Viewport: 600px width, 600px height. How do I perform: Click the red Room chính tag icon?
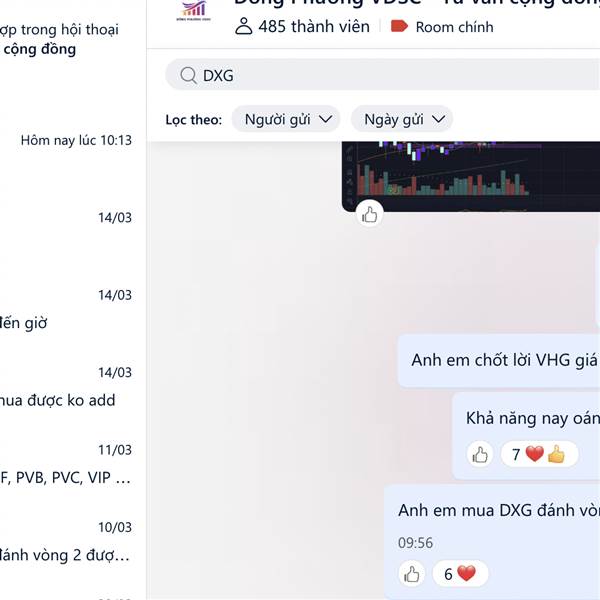(399, 26)
